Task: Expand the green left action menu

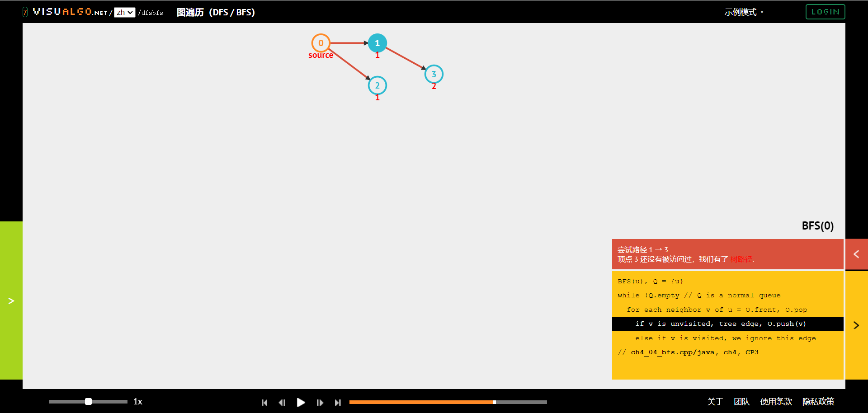Action: click(x=11, y=300)
